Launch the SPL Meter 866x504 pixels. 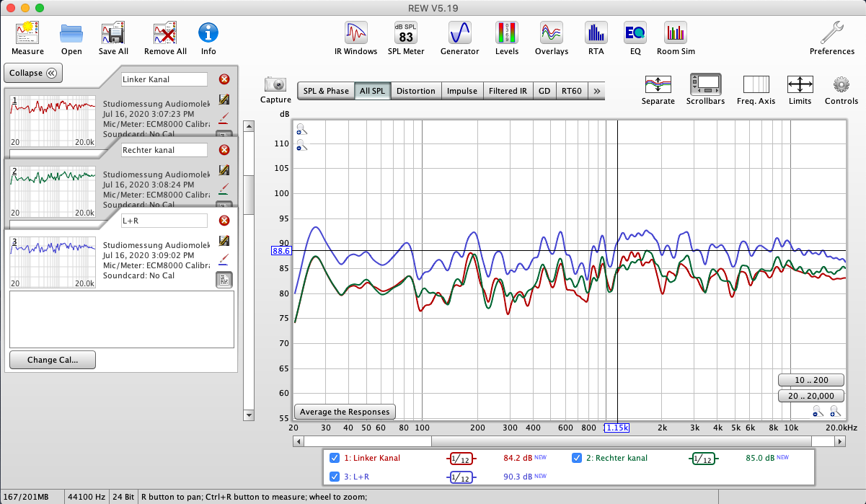coord(406,38)
